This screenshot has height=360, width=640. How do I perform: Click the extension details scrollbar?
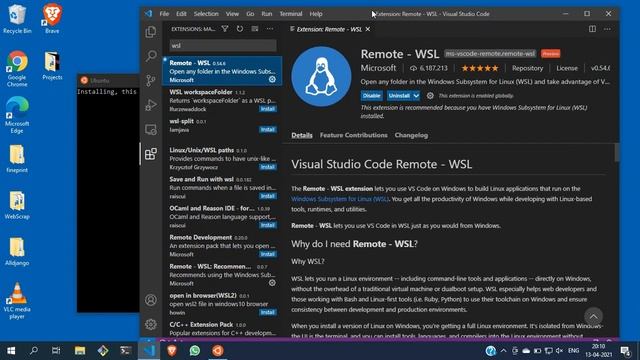616,153
